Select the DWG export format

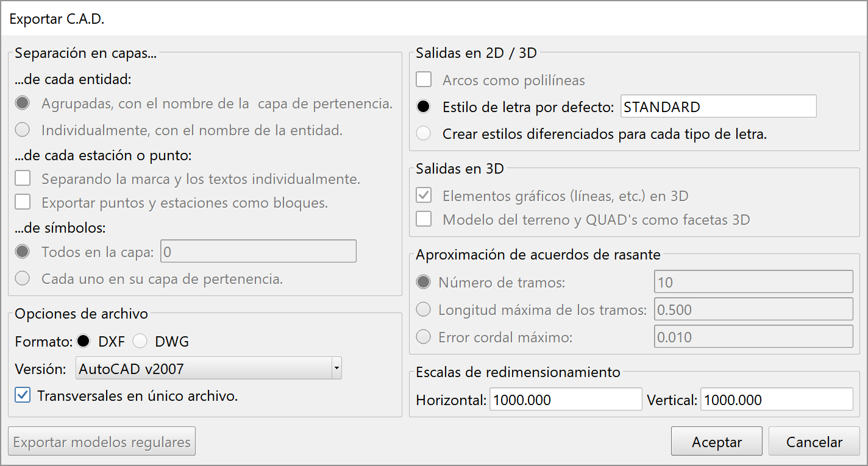140,341
